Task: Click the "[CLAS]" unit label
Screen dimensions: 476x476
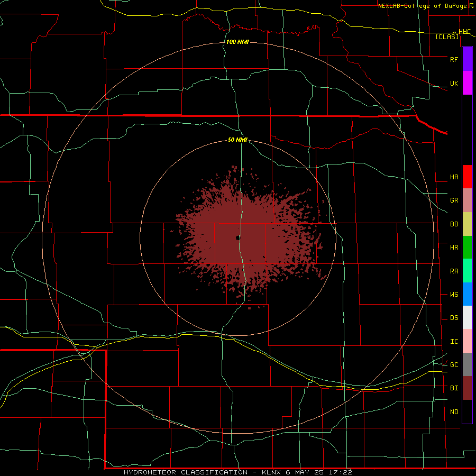Action: [x=447, y=36]
